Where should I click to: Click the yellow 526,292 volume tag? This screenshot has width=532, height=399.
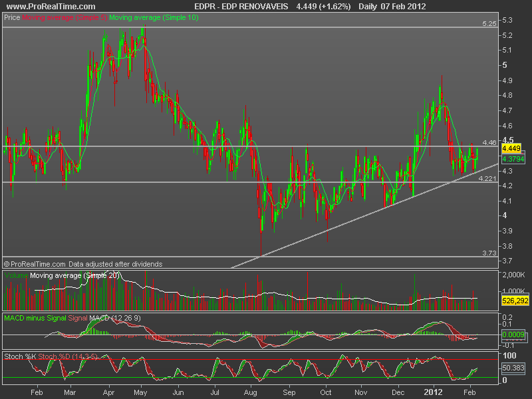click(515, 301)
